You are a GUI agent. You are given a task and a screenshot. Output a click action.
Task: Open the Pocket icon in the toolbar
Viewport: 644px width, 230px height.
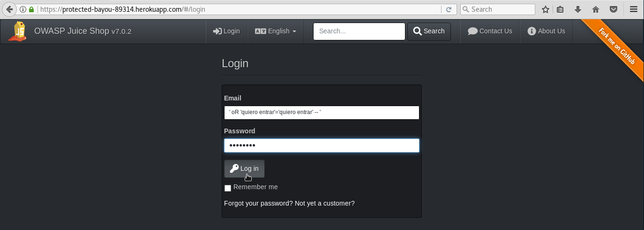click(613, 9)
